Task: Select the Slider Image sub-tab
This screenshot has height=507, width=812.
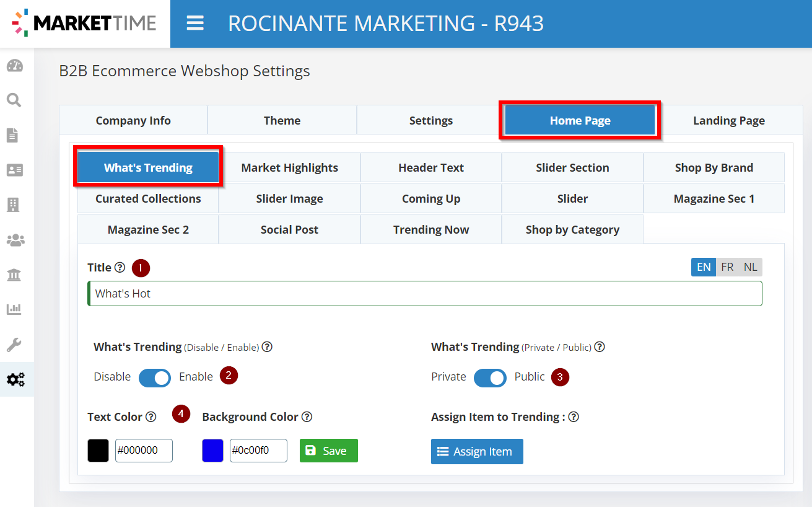Action: click(x=290, y=198)
